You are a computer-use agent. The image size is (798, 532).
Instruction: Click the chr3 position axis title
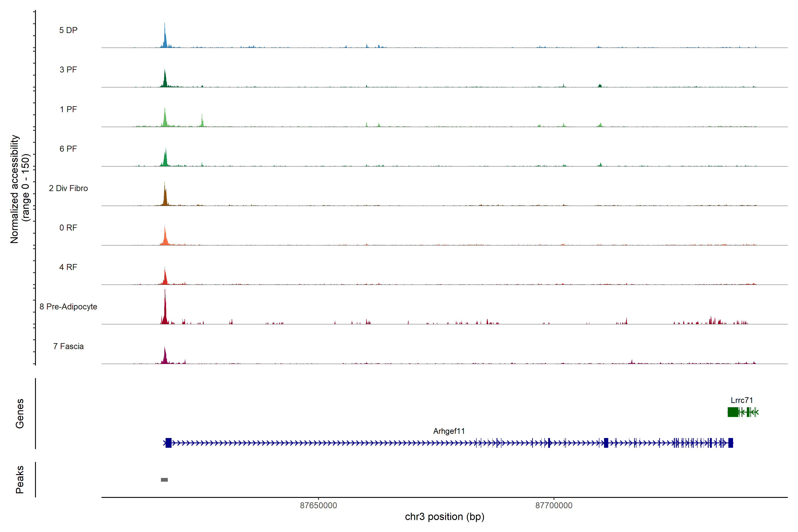pos(444,516)
